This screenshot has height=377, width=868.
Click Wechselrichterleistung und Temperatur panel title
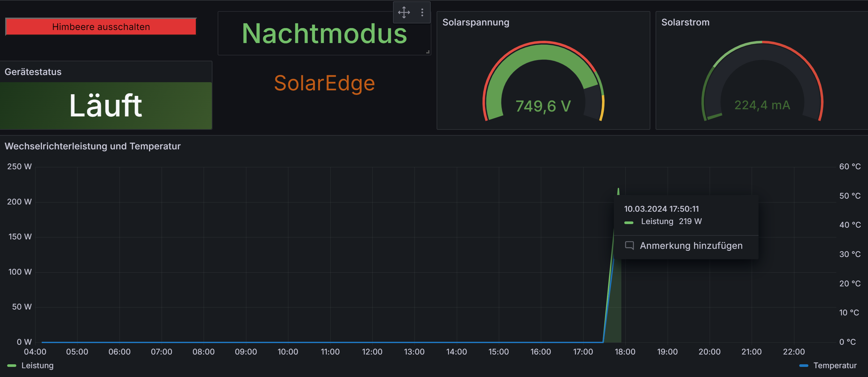click(93, 146)
